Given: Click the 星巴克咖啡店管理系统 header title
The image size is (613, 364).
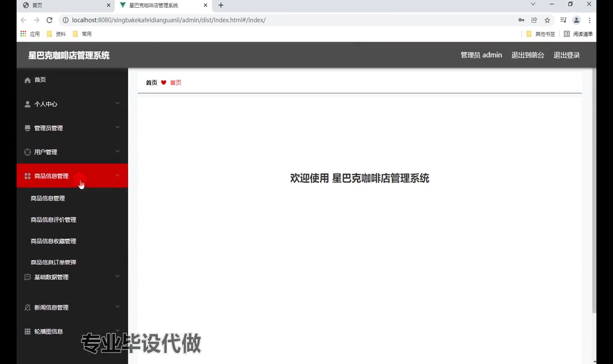Looking at the screenshot, I should (69, 55).
